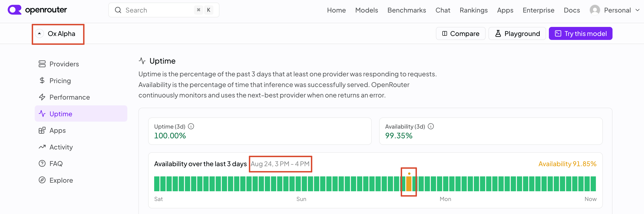Click the Performance lightning bolt icon
644x214 pixels.
click(x=42, y=97)
